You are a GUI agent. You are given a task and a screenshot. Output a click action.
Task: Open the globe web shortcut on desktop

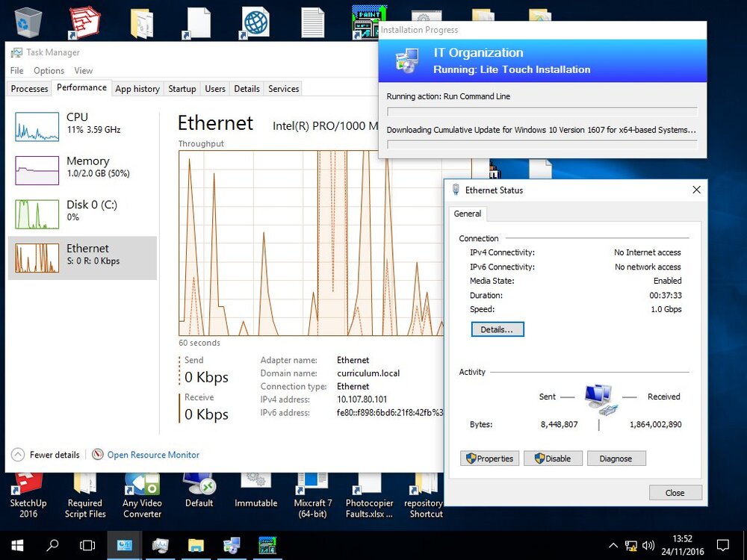pos(255,23)
